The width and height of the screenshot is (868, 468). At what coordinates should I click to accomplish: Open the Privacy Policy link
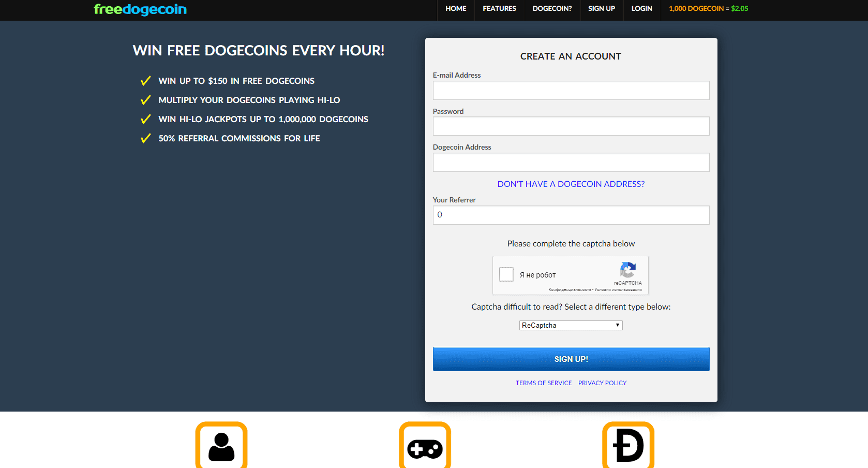pos(602,383)
